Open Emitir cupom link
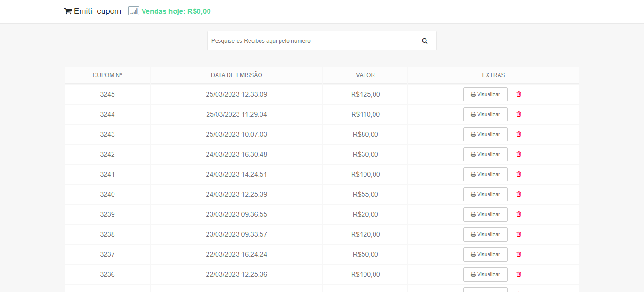This screenshot has width=644, height=292. coord(97,11)
